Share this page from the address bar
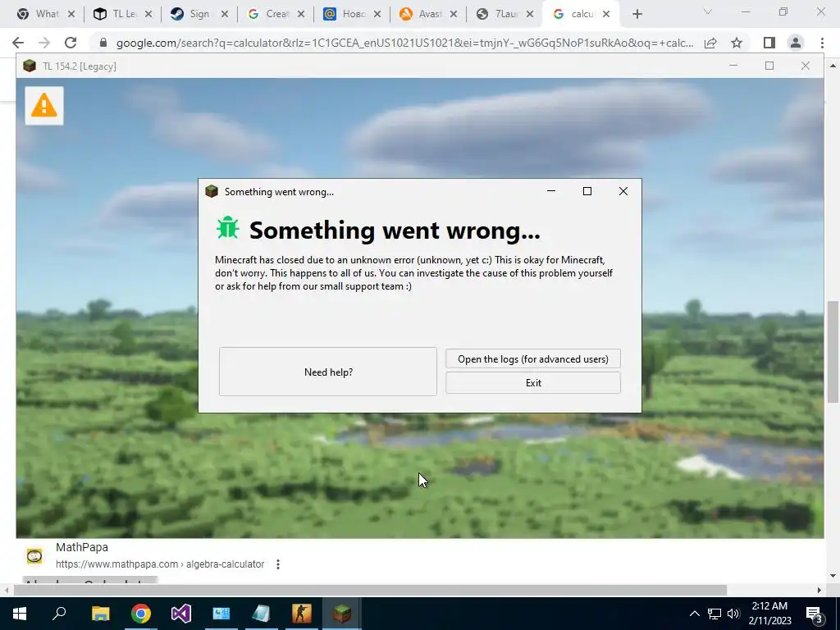Image resolution: width=840 pixels, height=630 pixels. (710, 43)
